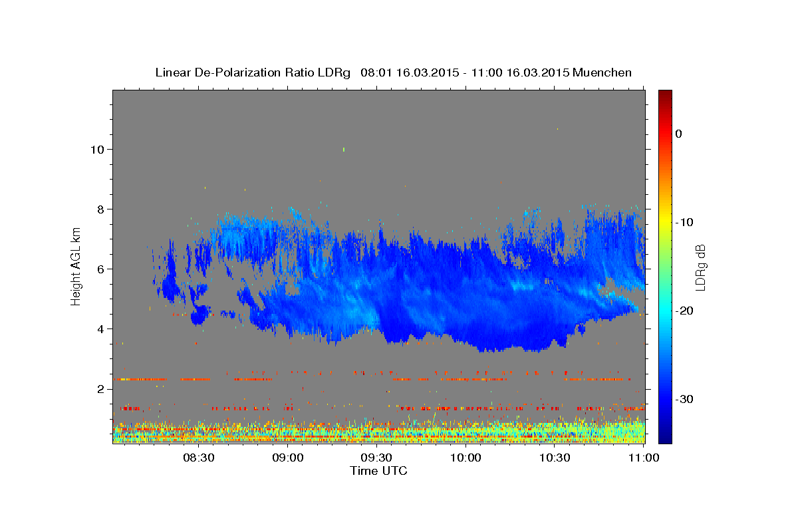Click the 'Time UTC' axis label
This screenshot has width=798, height=532.
coord(378,471)
